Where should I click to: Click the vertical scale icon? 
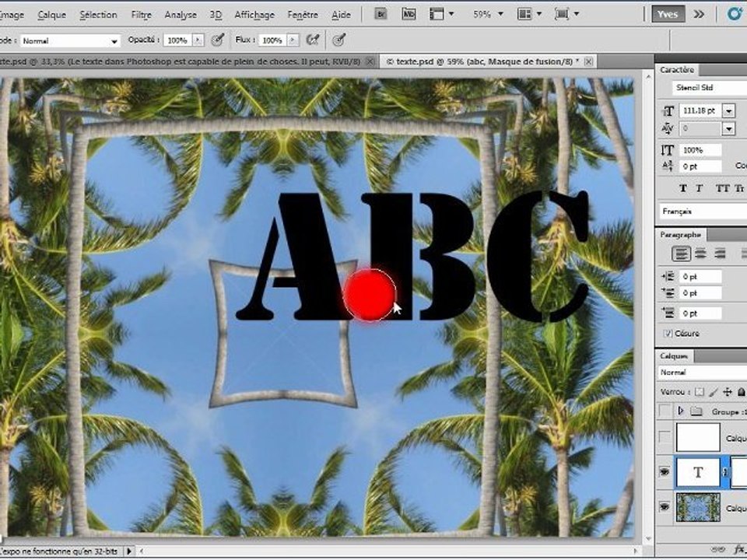pyautogui.click(x=668, y=150)
